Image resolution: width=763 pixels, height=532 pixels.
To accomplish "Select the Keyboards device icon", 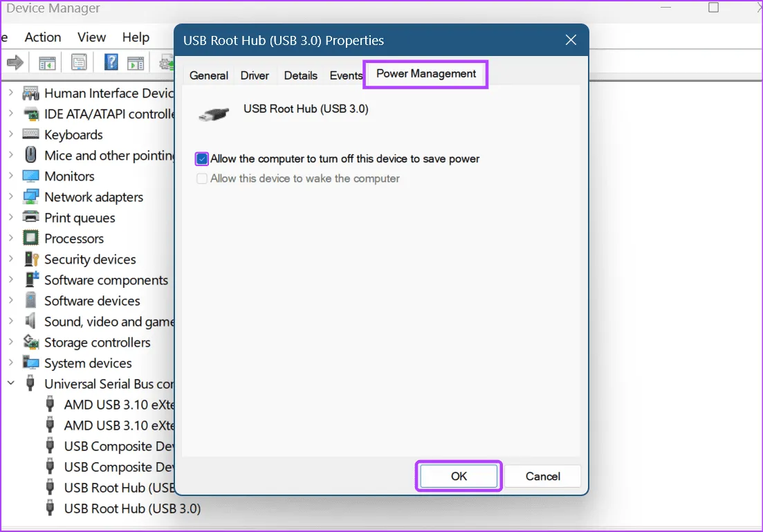I will 30,134.
